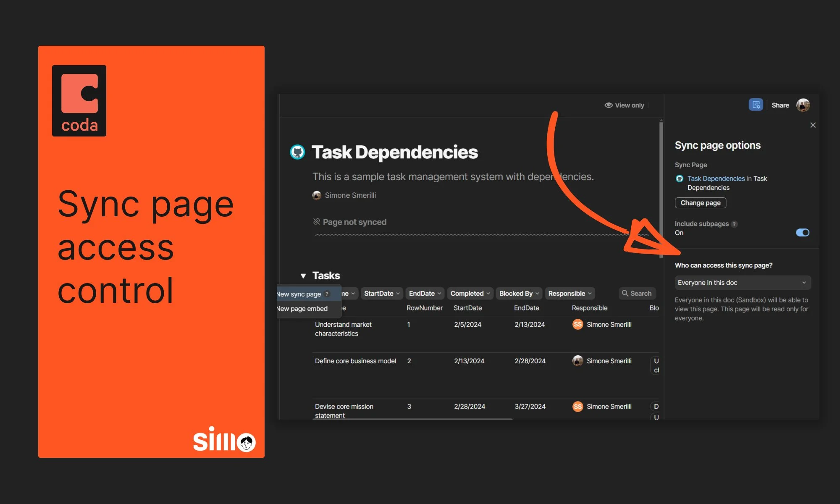
Task: Click the View only eye icon
Action: coord(608,105)
